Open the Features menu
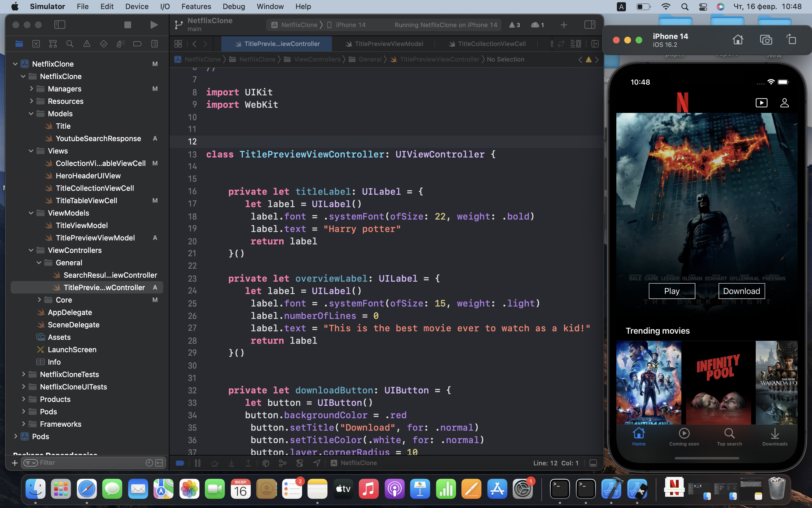 (196, 6)
